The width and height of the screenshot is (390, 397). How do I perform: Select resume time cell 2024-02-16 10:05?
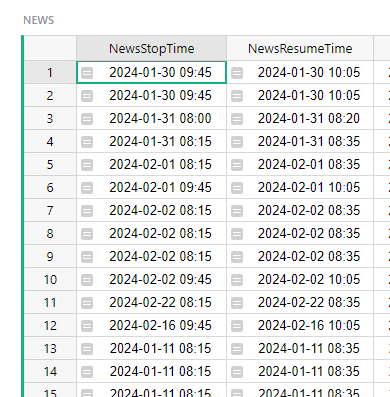click(x=300, y=325)
